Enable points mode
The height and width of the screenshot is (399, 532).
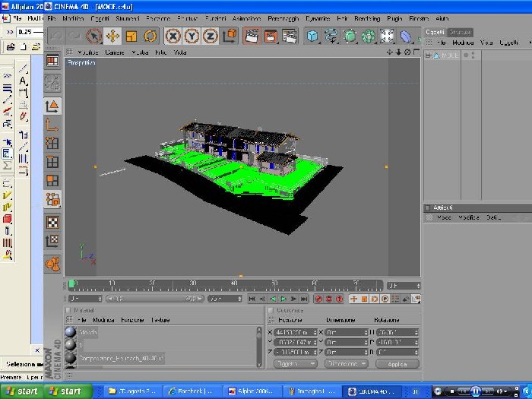[52, 144]
